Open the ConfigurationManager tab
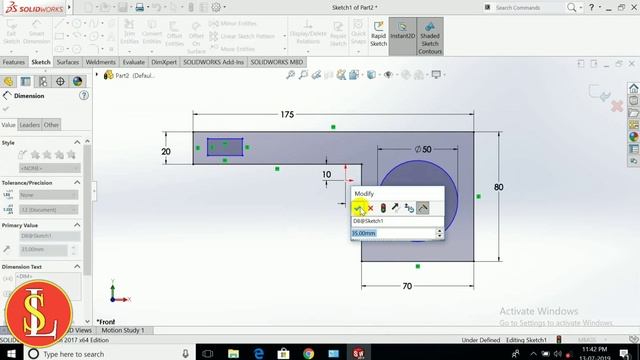This screenshot has width=640, height=360. click(43, 81)
